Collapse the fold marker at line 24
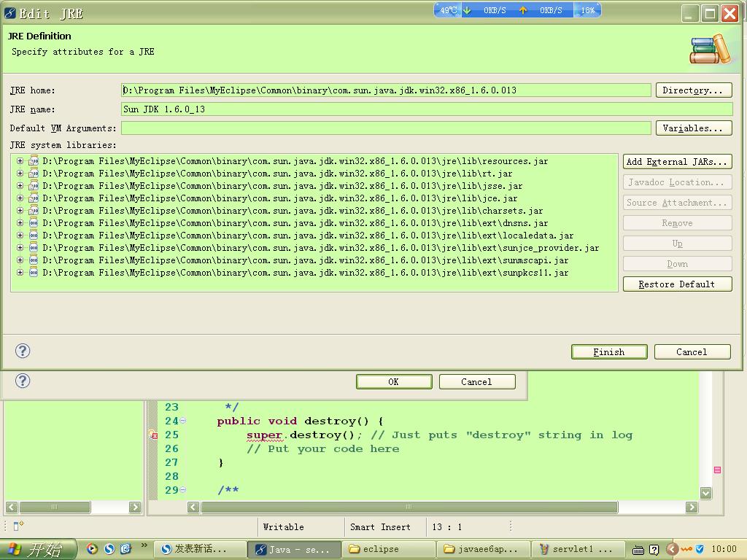The height and width of the screenshot is (560, 747). click(183, 421)
